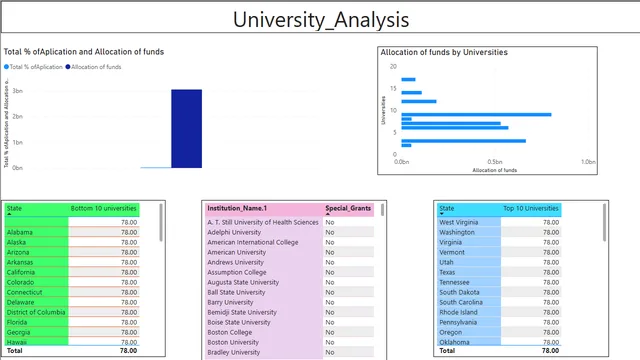This screenshot has height=360, width=640.
Task: Click 'Total % ofAplication and Allocation of funds' title
Action: pos(84,52)
